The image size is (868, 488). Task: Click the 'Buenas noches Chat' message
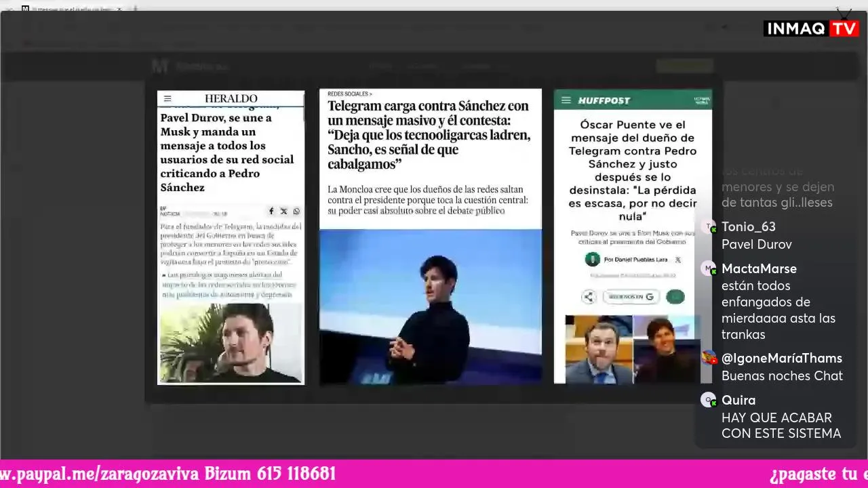782,376
